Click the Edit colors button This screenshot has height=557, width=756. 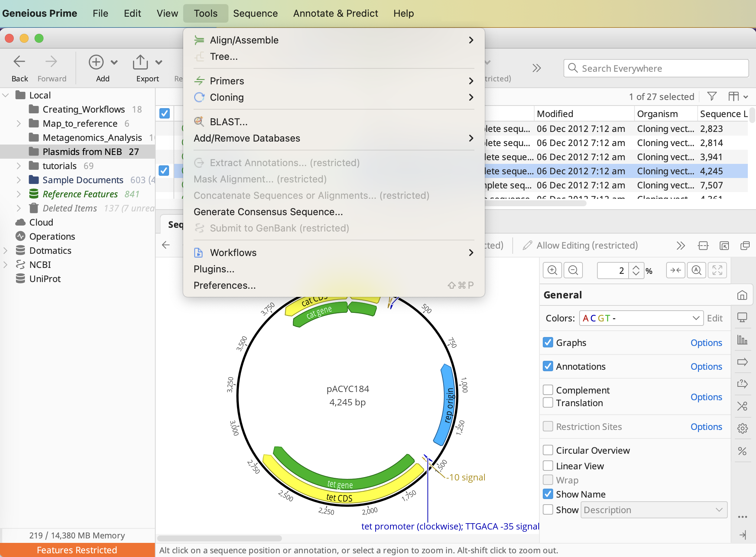(x=714, y=318)
